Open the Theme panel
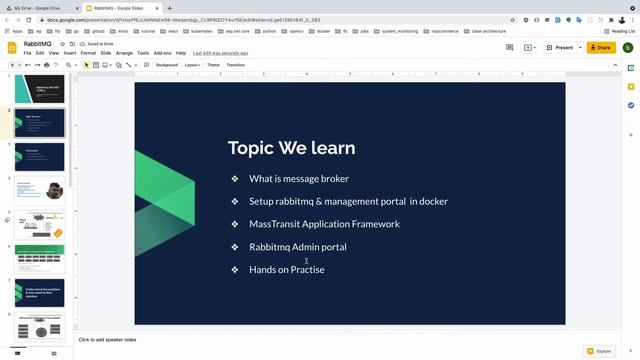 tap(213, 65)
